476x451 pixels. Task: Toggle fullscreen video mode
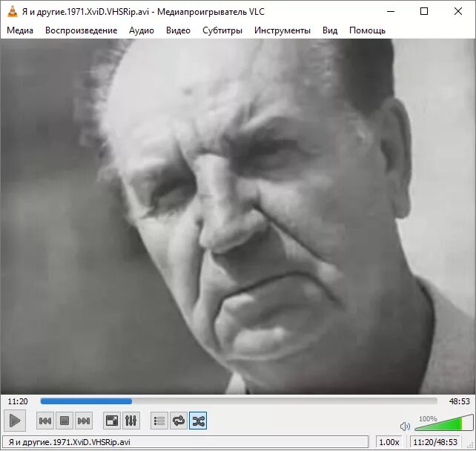pos(112,421)
